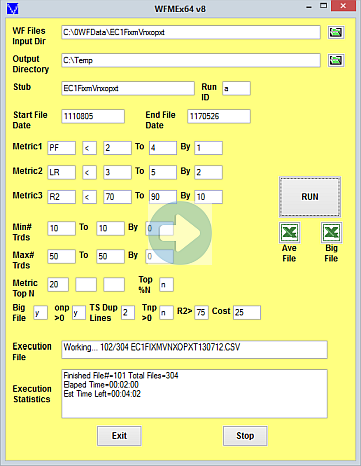The image size is (361, 466).
Task: Click the R2> value 75 field
Action: [x=201, y=312]
